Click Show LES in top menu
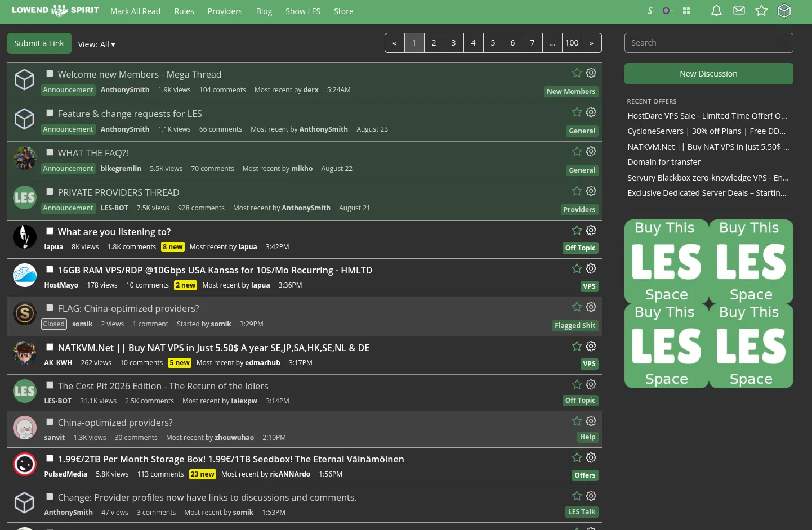812x530 pixels. point(302,11)
